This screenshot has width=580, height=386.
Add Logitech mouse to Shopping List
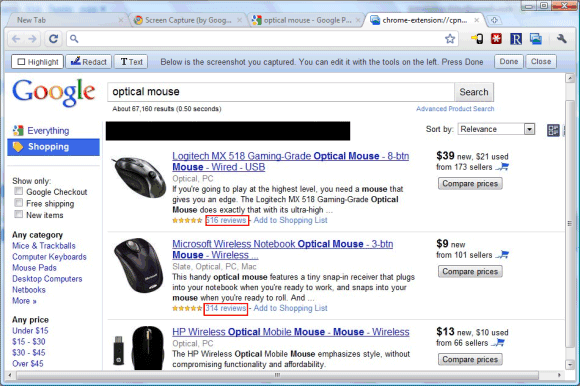point(290,220)
